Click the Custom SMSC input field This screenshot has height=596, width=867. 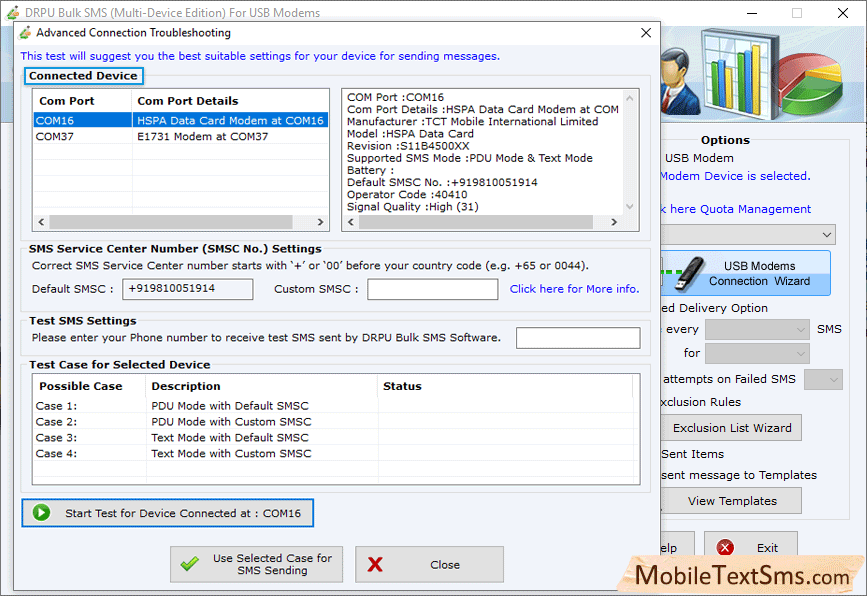pos(432,289)
